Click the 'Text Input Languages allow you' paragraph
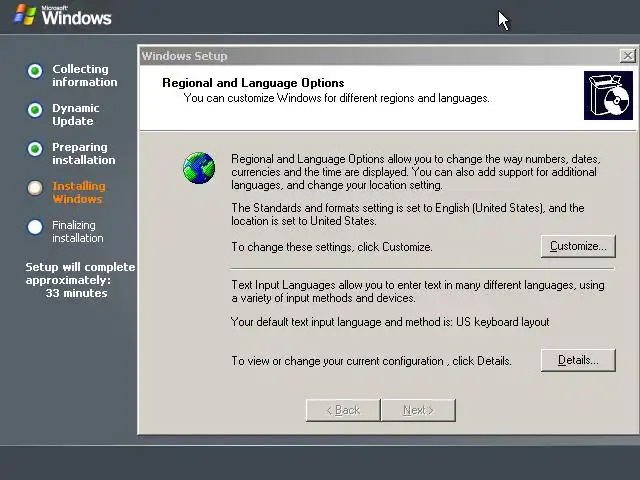640x480 pixels. pos(418,291)
